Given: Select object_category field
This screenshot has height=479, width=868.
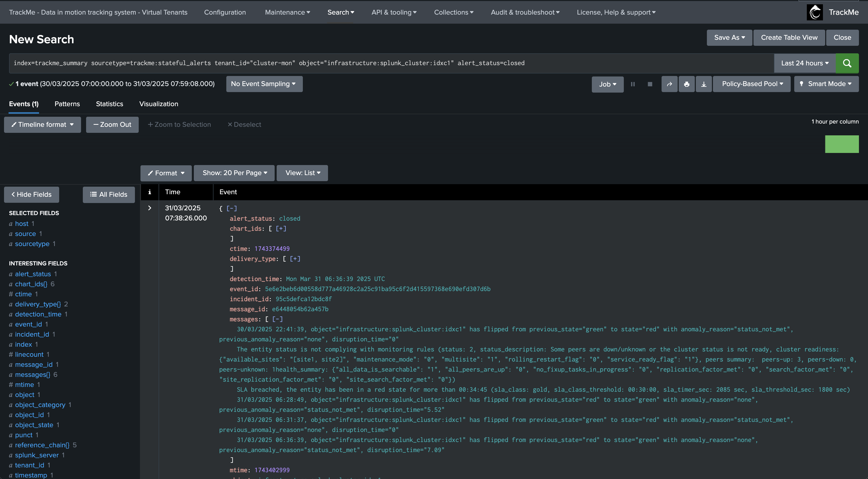Looking at the screenshot, I should point(40,405).
